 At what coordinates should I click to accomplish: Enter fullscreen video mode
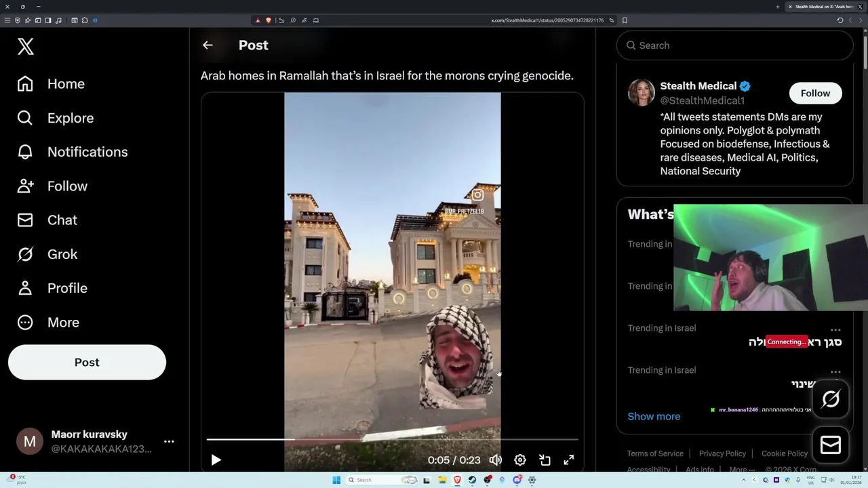[569, 460]
